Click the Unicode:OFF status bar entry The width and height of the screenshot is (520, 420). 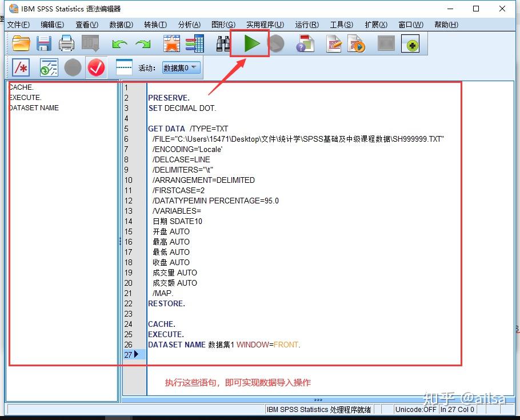point(415,410)
